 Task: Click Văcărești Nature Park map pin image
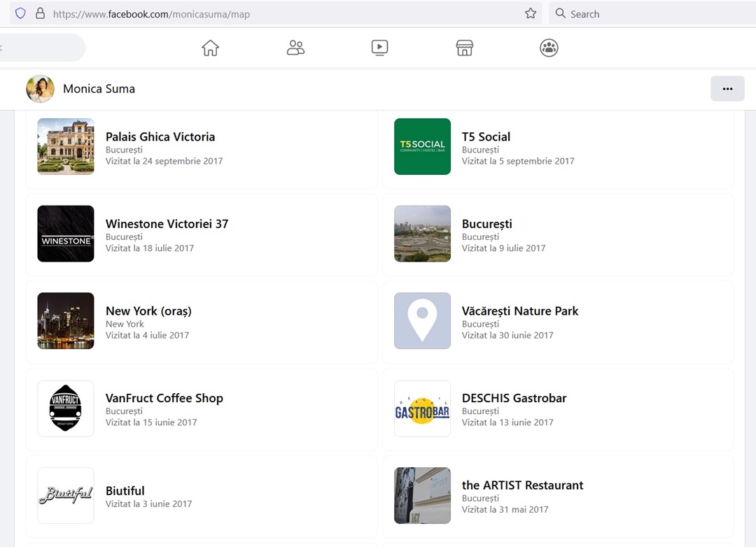click(422, 320)
